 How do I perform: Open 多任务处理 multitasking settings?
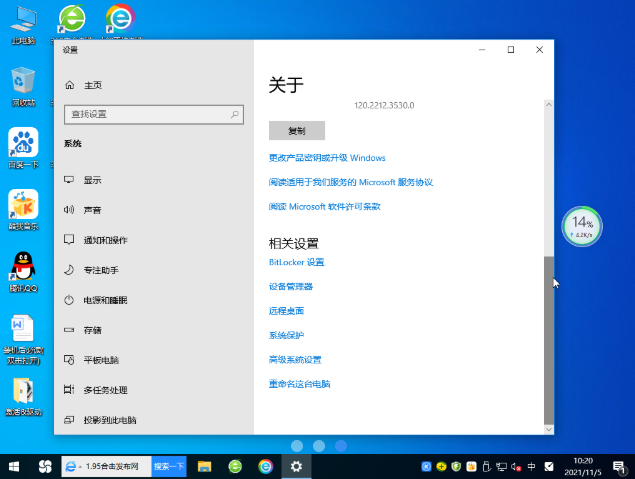[x=105, y=390]
